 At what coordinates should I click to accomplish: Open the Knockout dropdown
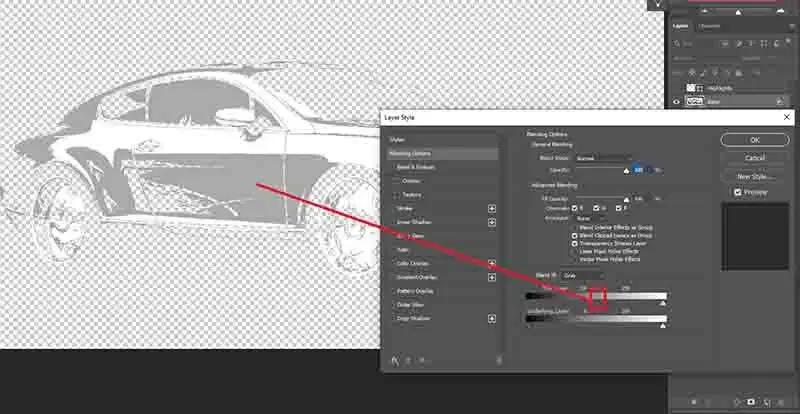coord(591,218)
